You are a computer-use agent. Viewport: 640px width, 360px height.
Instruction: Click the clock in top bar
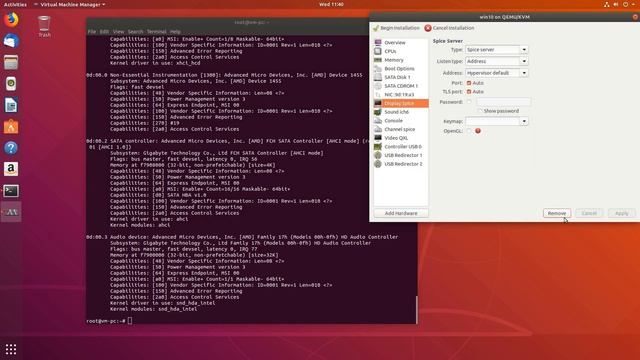coord(331,4)
